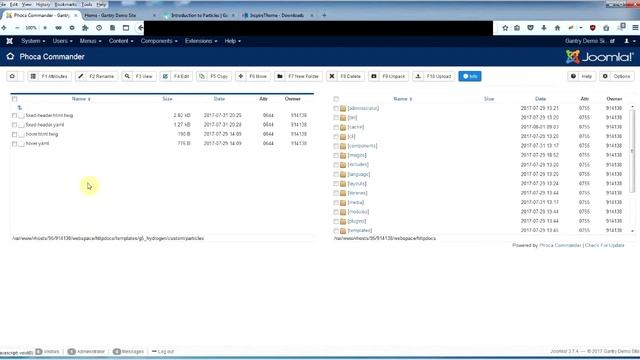Create folder with F7 New Folder
This screenshot has height=360, width=640.
[x=298, y=76]
